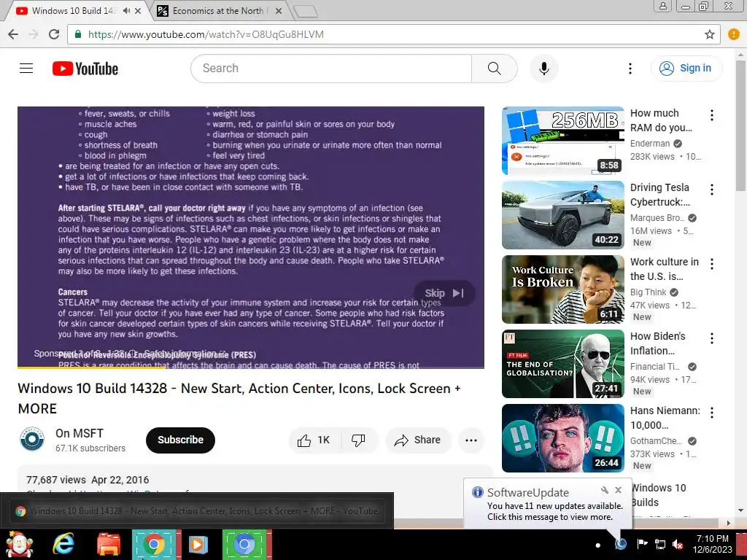Go back with the browser back arrow
The height and width of the screenshot is (560, 747).
pos(13,34)
